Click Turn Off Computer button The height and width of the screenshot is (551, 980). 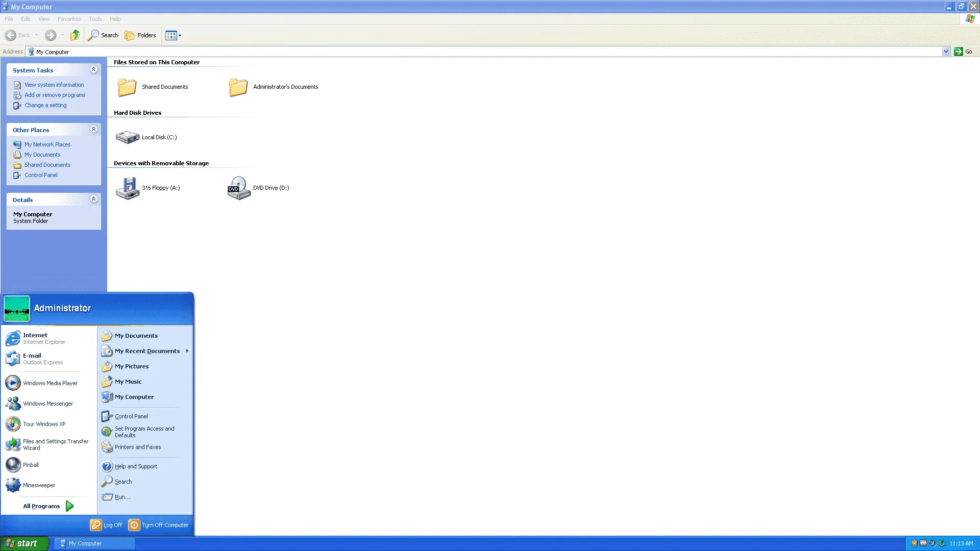(x=159, y=525)
